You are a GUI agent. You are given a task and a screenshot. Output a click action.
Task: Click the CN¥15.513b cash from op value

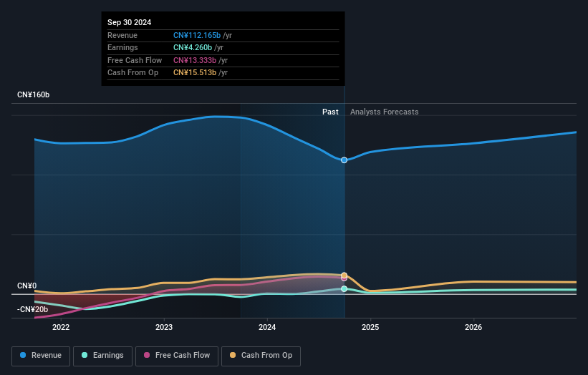pos(195,73)
